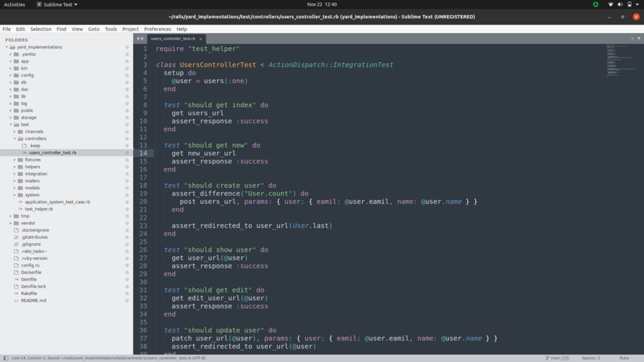Click green update notification tray icon

tap(596, 4)
